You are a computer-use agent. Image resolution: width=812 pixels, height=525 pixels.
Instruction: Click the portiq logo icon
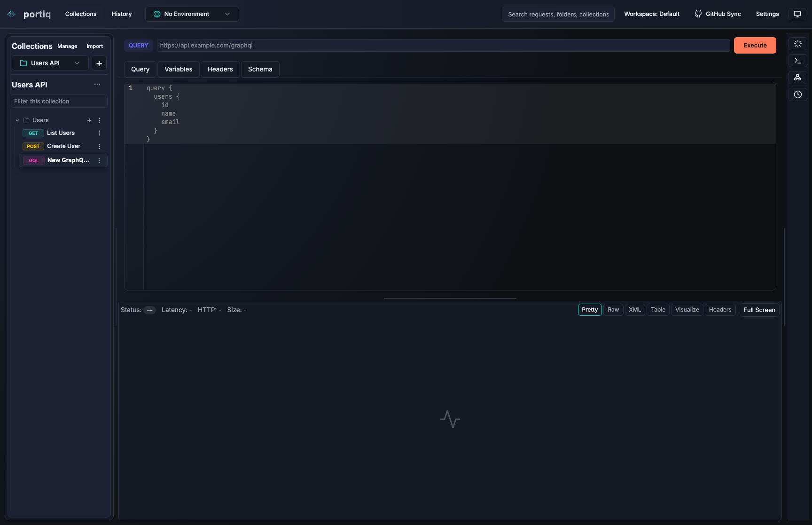11,14
